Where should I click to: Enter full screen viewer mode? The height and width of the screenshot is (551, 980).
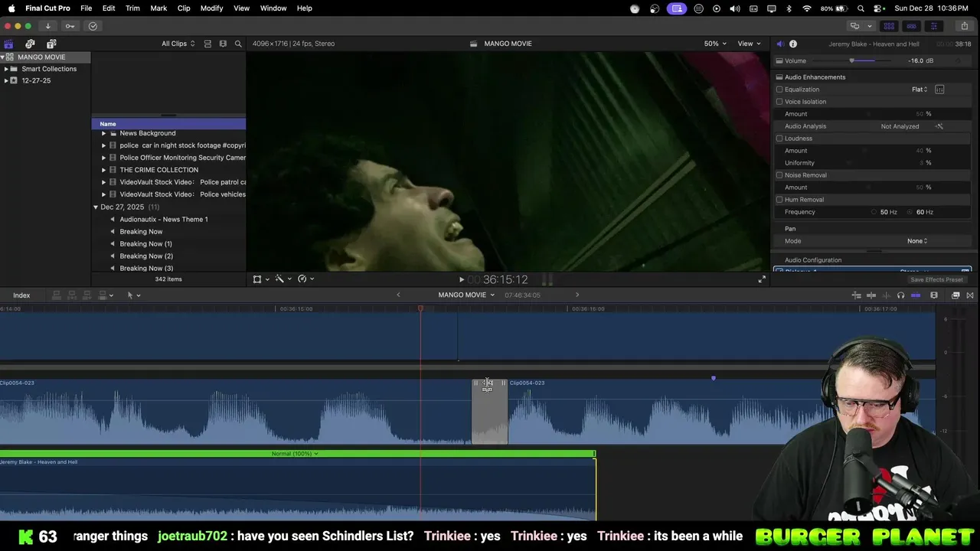[762, 279]
